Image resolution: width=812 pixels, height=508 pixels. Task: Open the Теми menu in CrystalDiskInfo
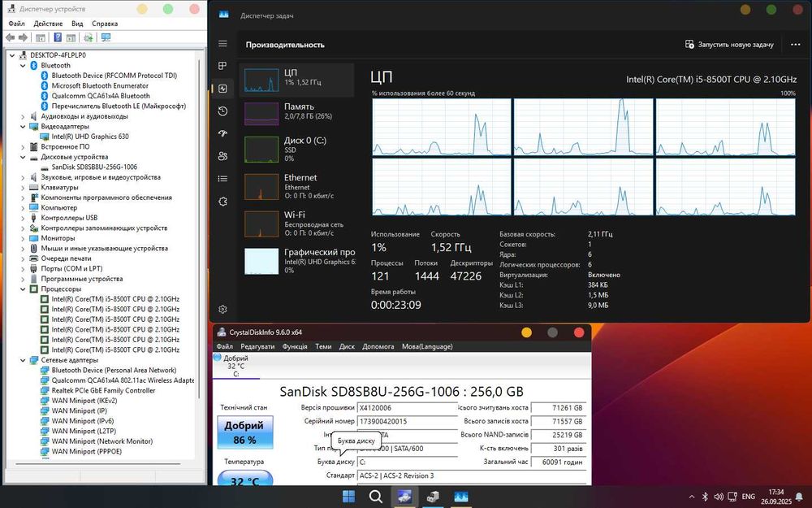323,346
